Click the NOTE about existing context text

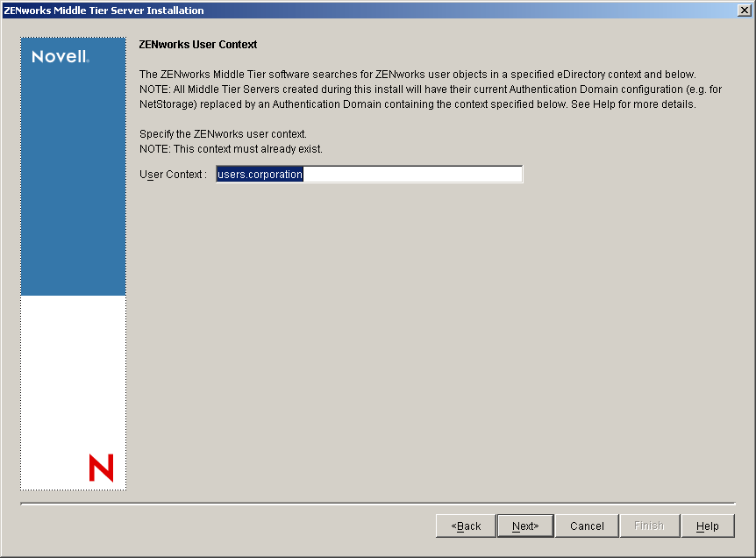(244, 149)
